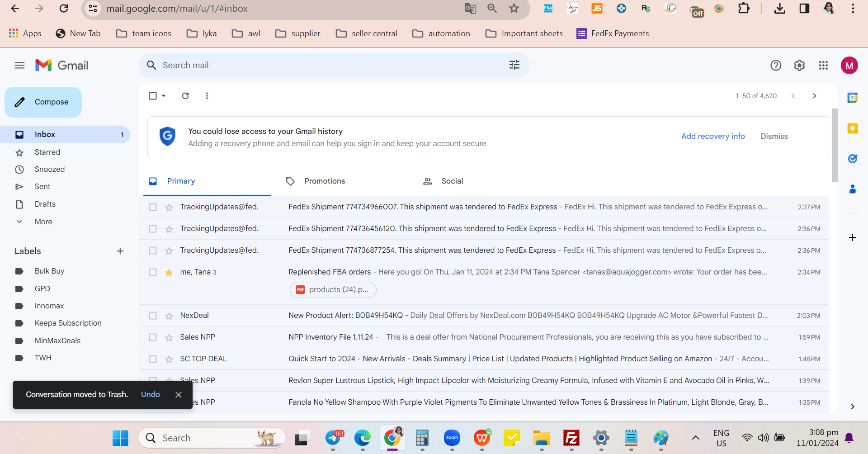The width and height of the screenshot is (868, 454).
Task: Open the FedEx Payments bookmark
Action: point(613,33)
